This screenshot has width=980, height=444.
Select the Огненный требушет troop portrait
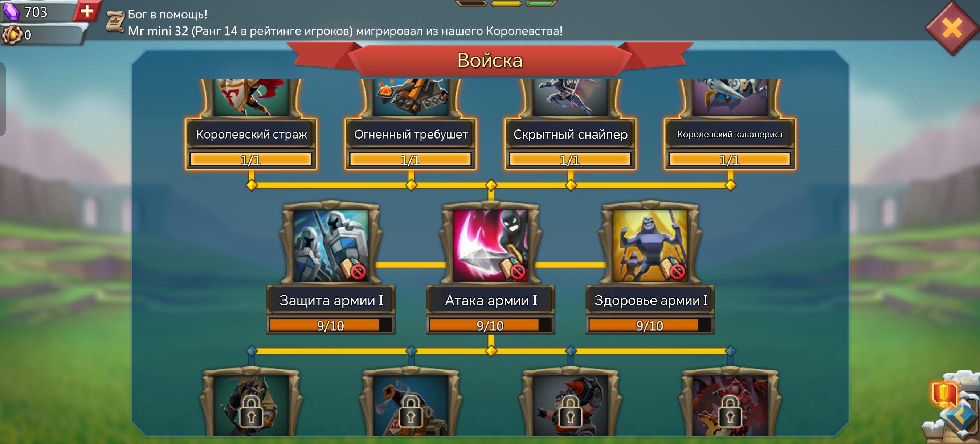click(x=411, y=97)
